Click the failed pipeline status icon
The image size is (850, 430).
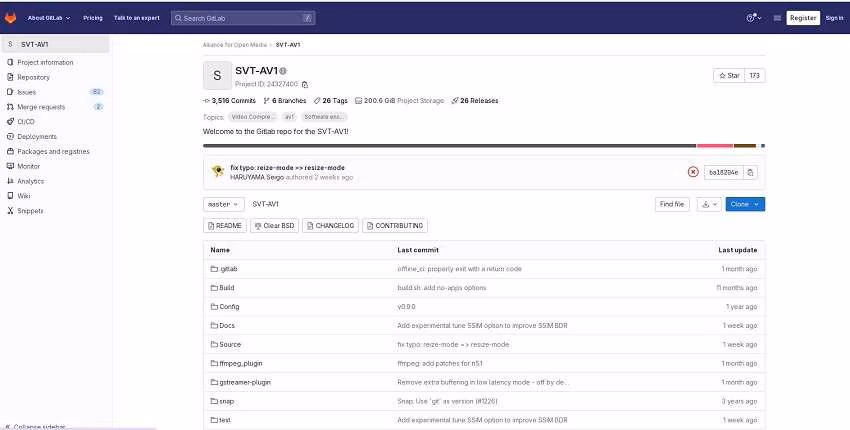pos(693,172)
